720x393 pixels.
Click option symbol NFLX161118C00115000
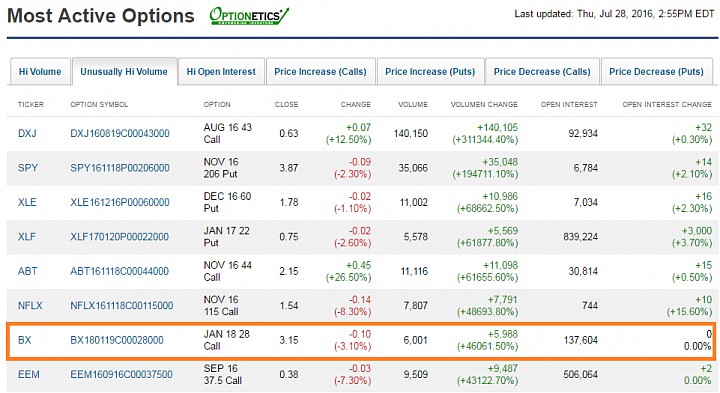[122, 306]
